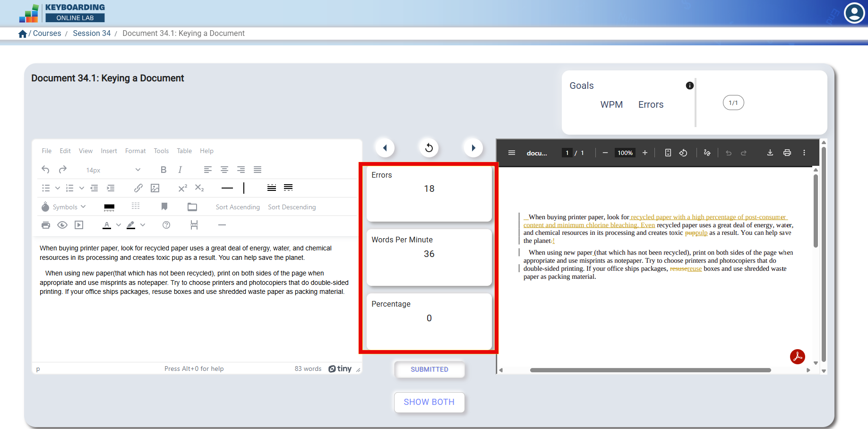Image resolution: width=868 pixels, height=429 pixels.
Task: Print the PDF from the viewer toolbar
Action: (x=787, y=153)
